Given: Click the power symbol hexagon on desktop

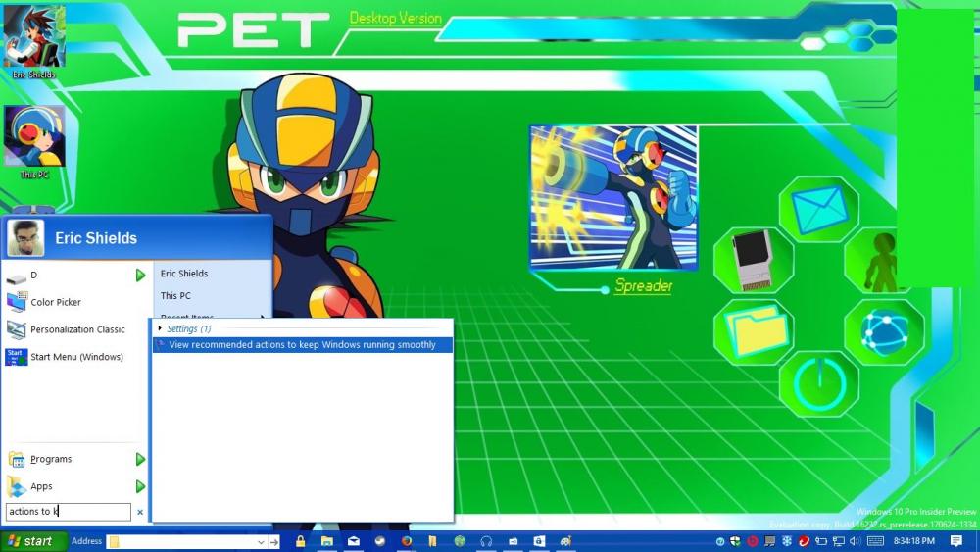Looking at the screenshot, I should (x=818, y=383).
